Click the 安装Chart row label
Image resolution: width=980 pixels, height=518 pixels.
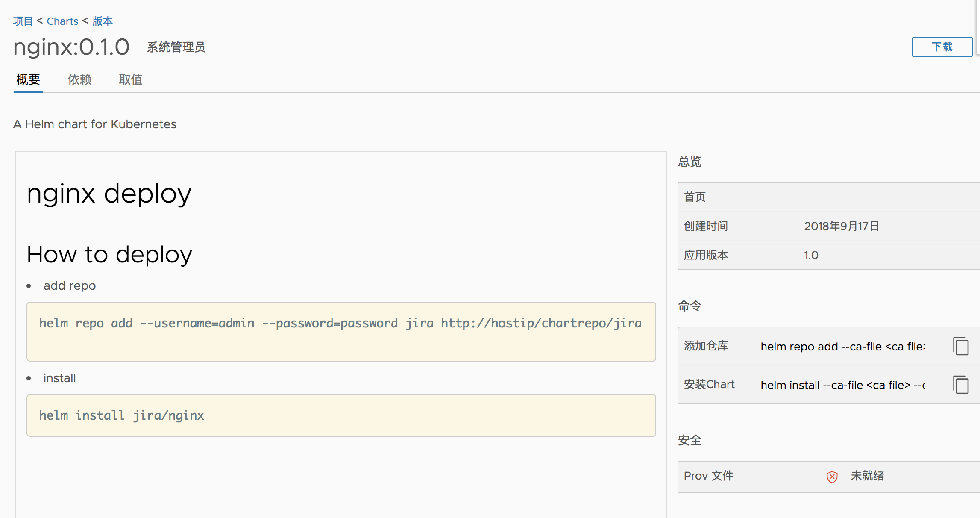point(709,384)
